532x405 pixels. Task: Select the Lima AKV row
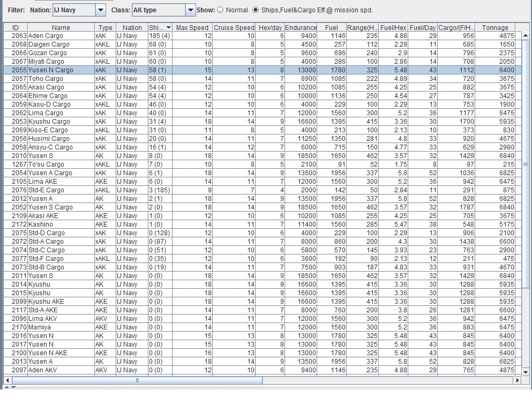coord(263,319)
